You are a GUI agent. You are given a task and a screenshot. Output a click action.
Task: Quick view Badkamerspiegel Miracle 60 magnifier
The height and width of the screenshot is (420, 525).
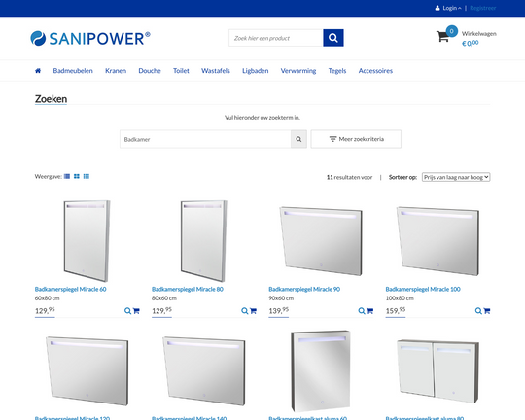(127, 311)
